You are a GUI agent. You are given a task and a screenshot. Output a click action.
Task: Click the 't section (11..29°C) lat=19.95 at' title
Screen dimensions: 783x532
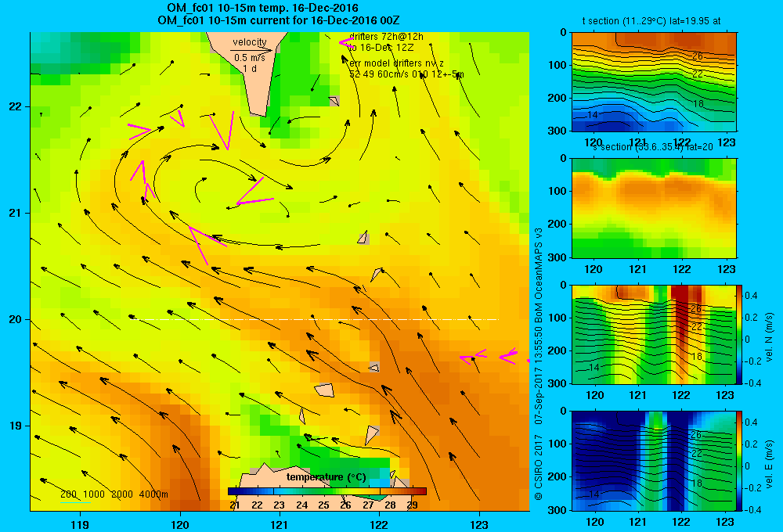point(651,21)
